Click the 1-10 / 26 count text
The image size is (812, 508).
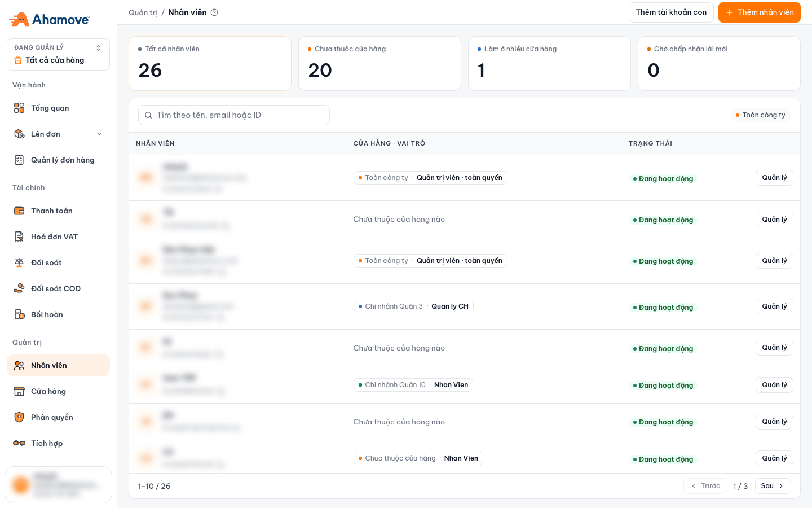[x=154, y=486]
